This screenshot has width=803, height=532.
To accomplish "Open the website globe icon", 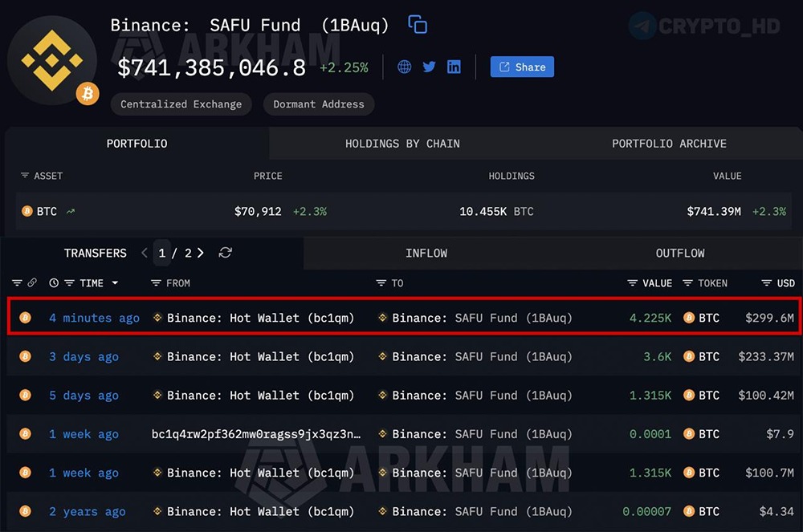I will pos(403,67).
